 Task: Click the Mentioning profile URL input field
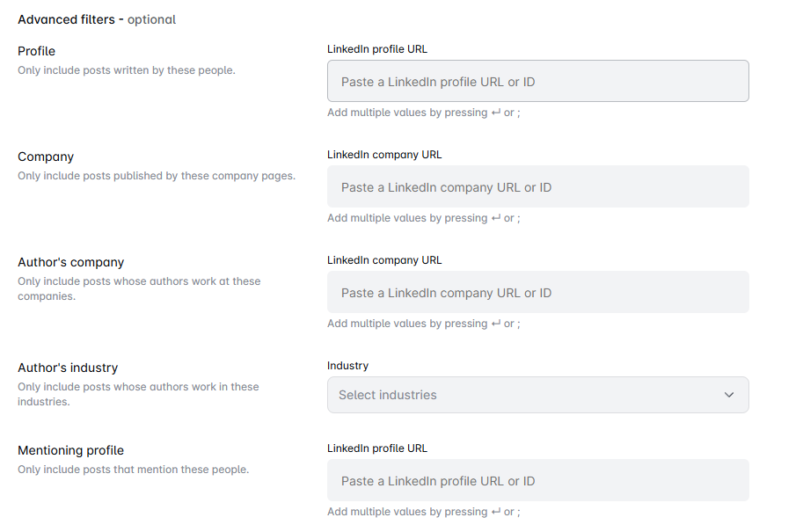coord(537,480)
